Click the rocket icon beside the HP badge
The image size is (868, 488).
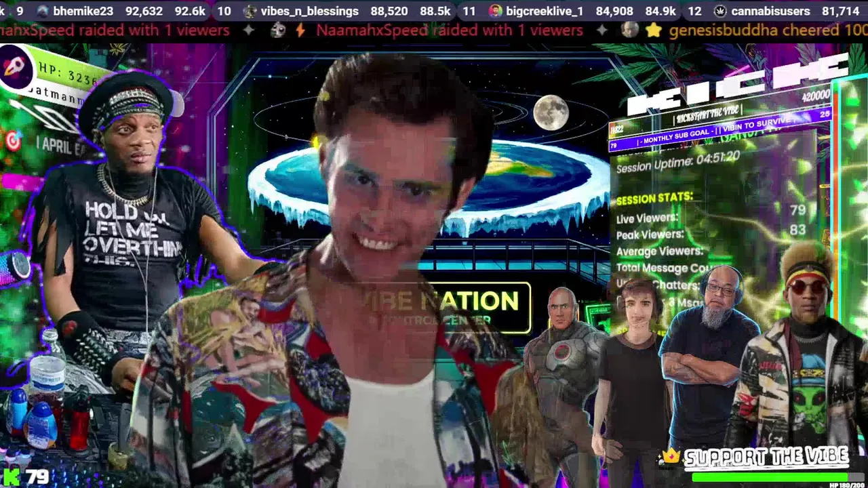click(x=15, y=66)
